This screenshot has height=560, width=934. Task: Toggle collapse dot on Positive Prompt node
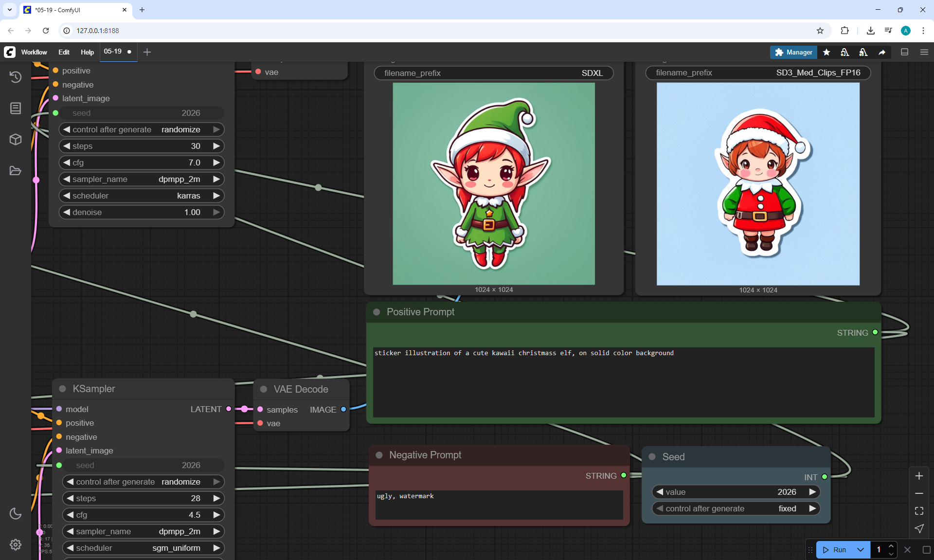click(377, 312)
